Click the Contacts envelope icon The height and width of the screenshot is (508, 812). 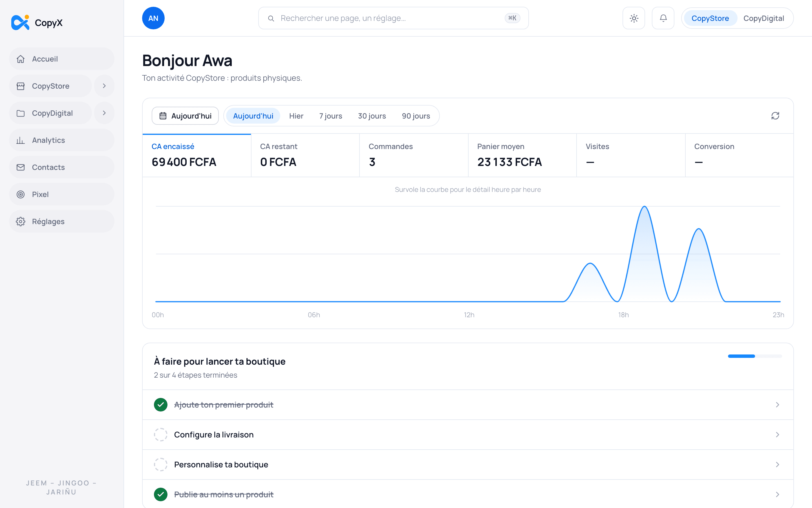coord(21,167)
